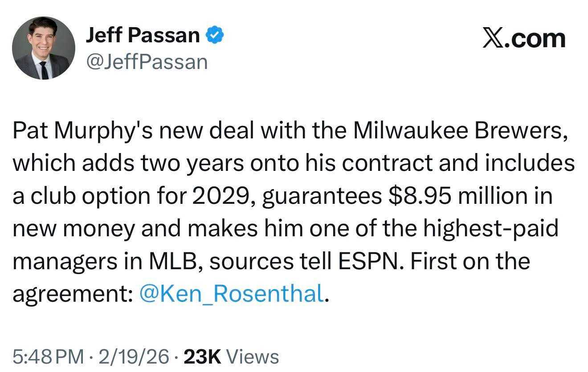588x372 pixels.
Task: Click Jeff Passan's profile photo
Action: pos(44,48)
